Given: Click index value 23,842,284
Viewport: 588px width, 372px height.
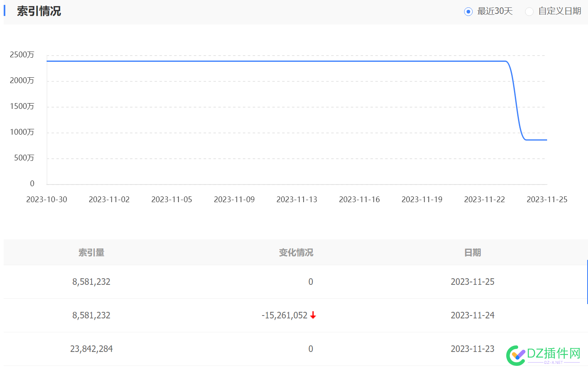Looking at the screenshot, I should tap(91, 349).
